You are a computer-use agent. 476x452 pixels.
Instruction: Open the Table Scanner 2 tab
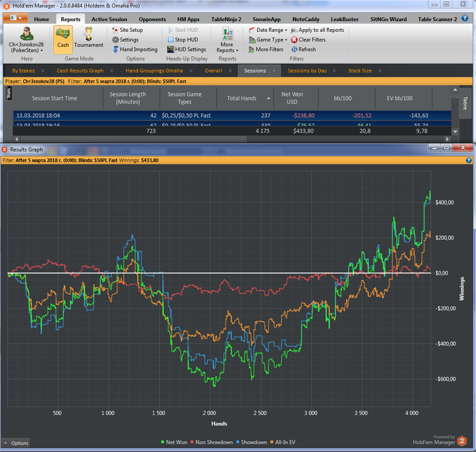[437, 19]
